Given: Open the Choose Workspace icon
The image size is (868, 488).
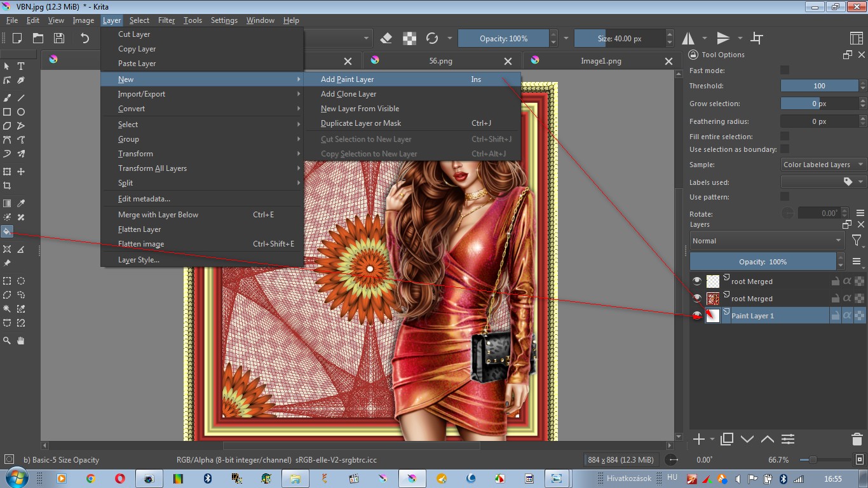Looking at the screenshot, I should pos(856,38).
